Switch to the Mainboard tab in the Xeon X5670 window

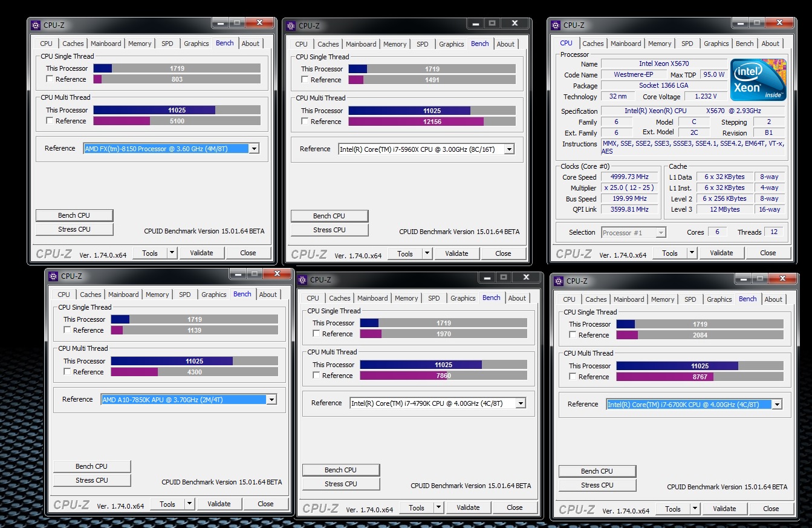click(626, 44)
